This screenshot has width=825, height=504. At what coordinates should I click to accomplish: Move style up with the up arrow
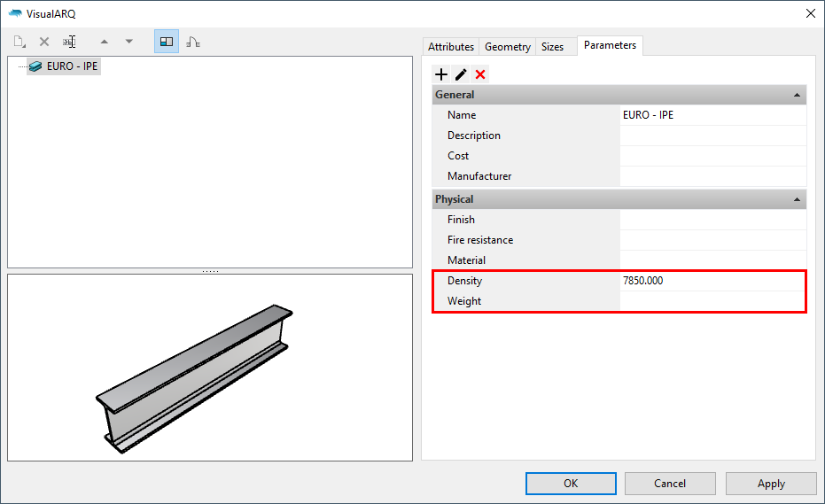click(x=105, y=42)
